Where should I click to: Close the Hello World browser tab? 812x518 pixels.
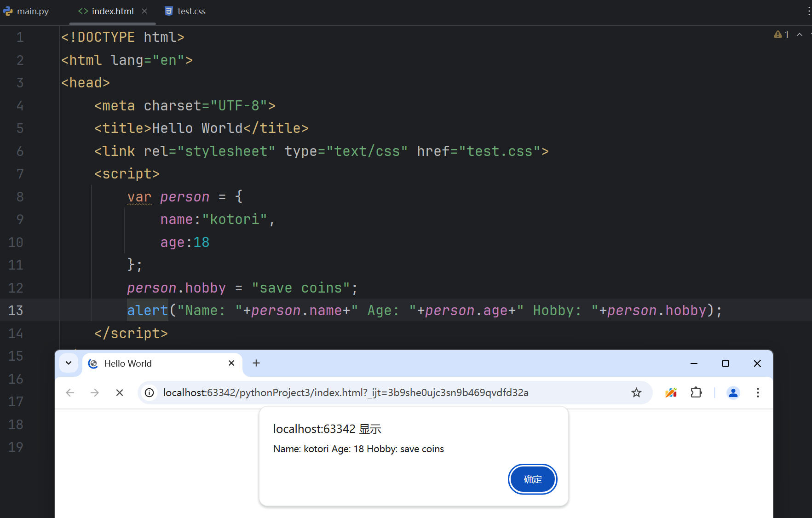pos(231,363)
